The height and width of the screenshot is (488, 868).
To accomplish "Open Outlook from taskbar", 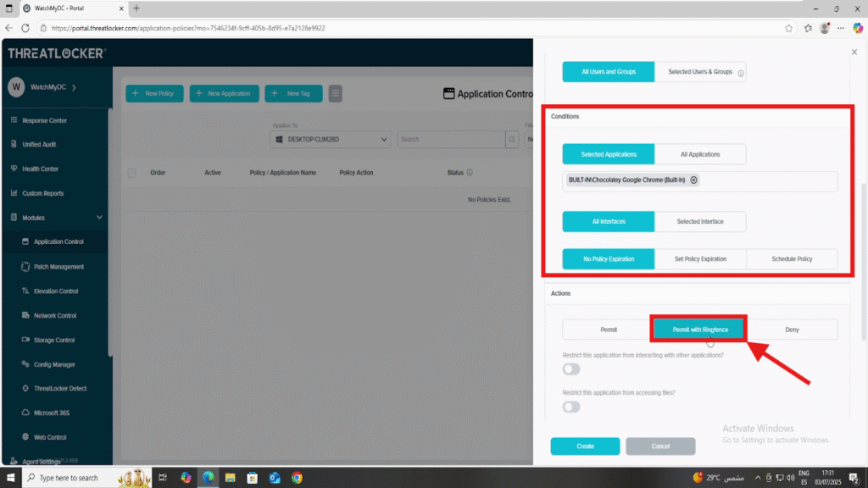I will [275, 478].
